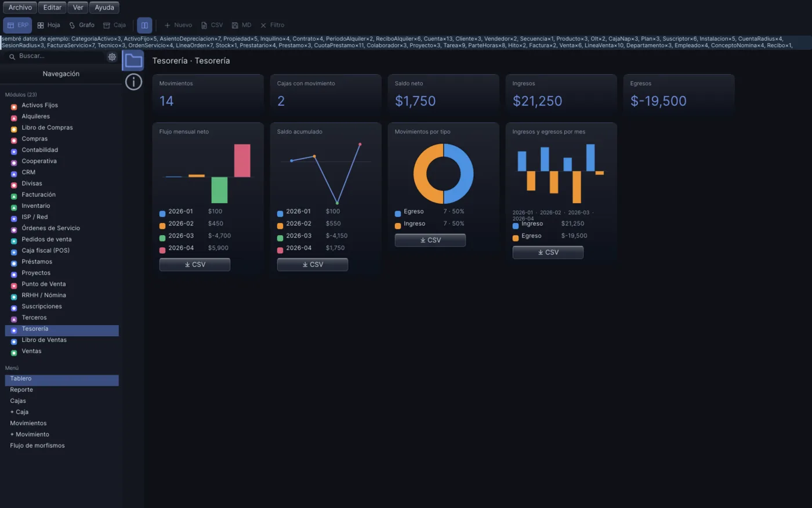Open the Archivo menu

click(20, 8)
